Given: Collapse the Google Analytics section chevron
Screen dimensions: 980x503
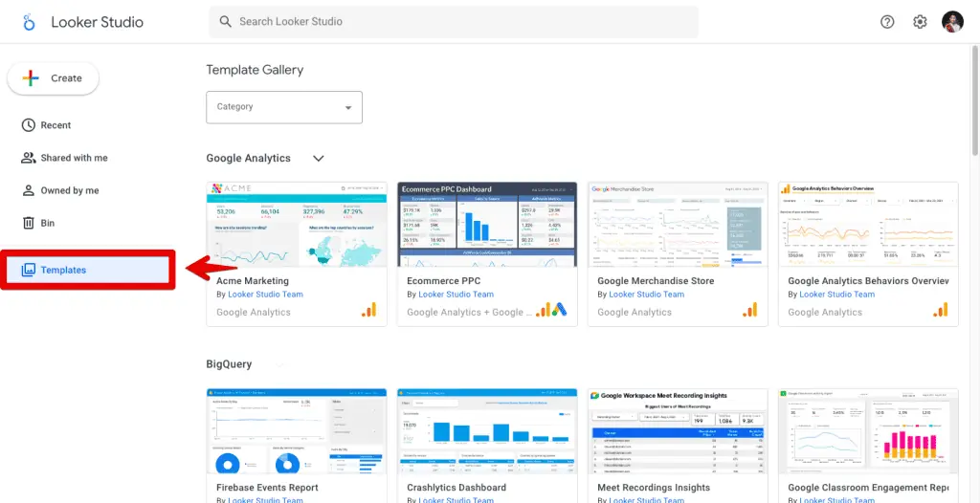Looking at the screenshot, I should (x=318, y=158).
